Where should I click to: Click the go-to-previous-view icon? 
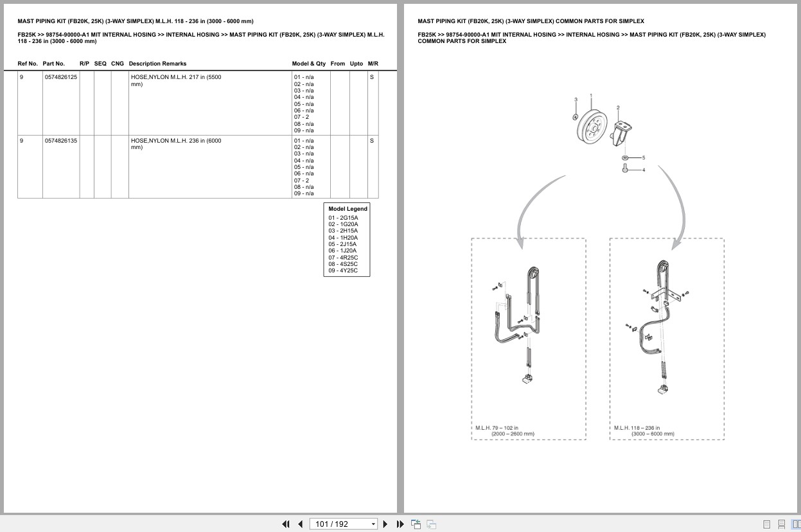point(416,524)
